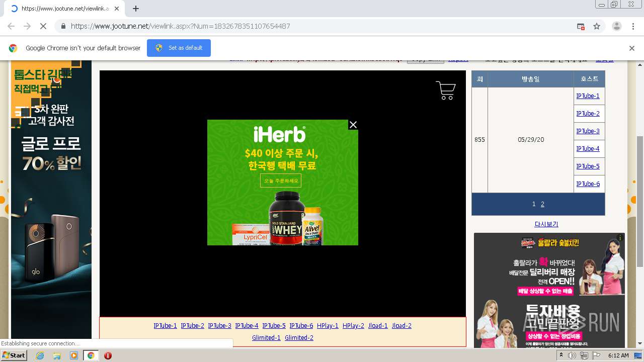Bookmark this page with the star
644x362 pixels.
click(x=597, y=26)
